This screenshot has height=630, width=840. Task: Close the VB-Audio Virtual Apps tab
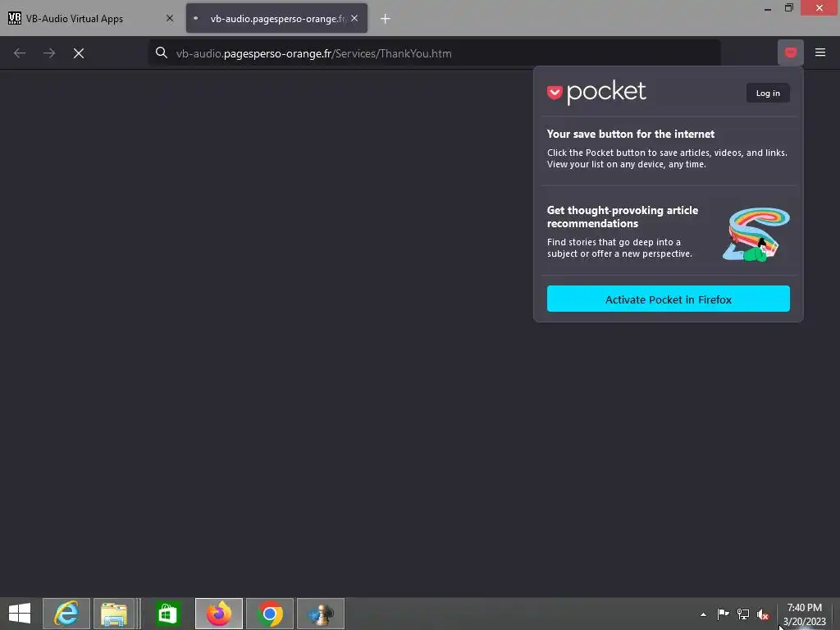coord(170,18)
